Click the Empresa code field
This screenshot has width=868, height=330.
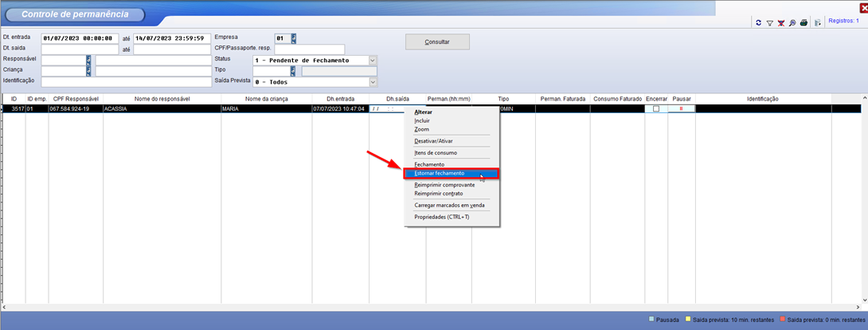point(283,38)
